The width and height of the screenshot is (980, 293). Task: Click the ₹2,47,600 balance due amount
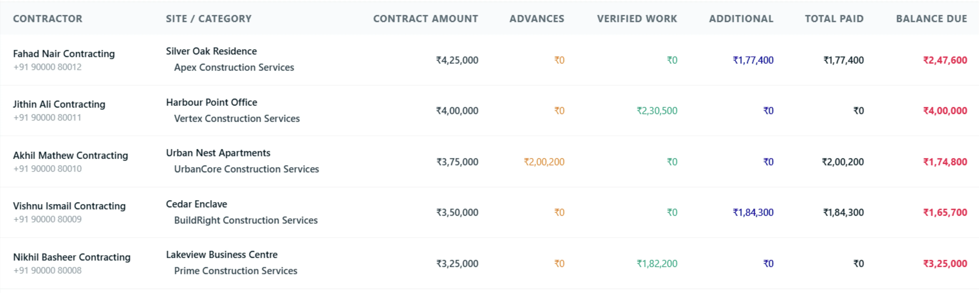pos(945,60)
